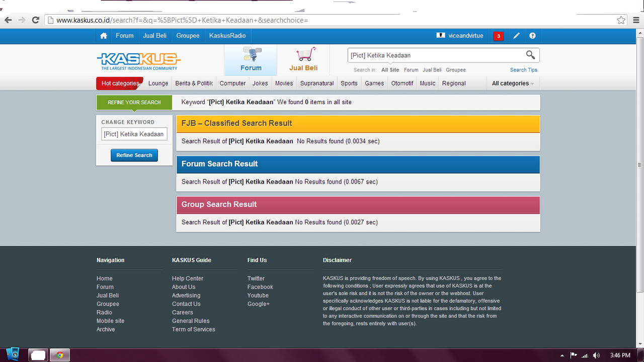This screenshot has width=644, height=362.
Task: Click the volume speaker tray icon
Action: (597, 355)
